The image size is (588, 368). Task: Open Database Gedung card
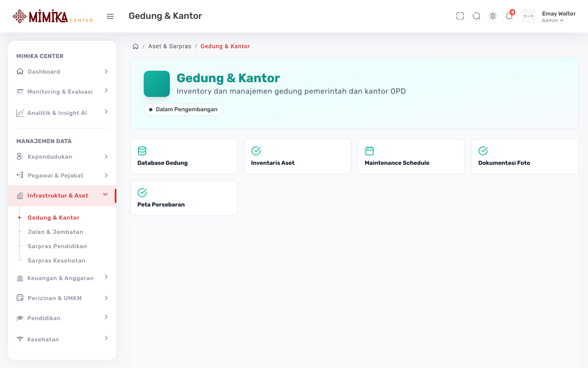[184, 157]
